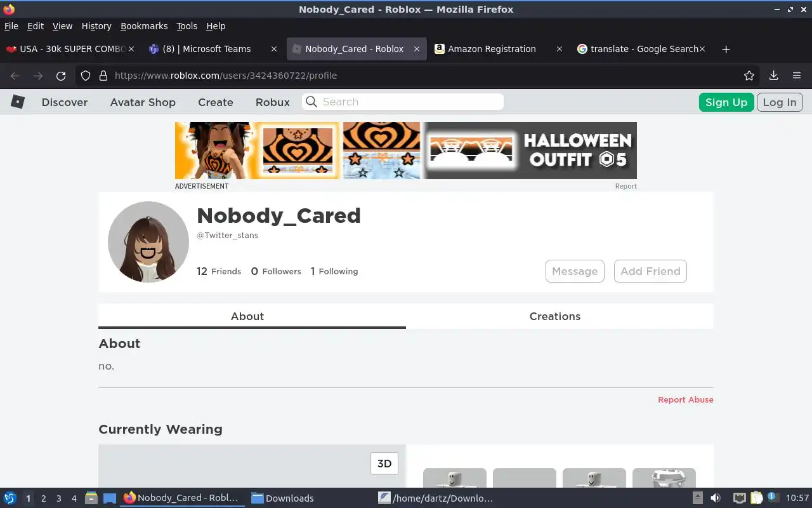The image size is (812, 508).
Task: Switch to the Creations profile tab
Action: tap(560, 316)
